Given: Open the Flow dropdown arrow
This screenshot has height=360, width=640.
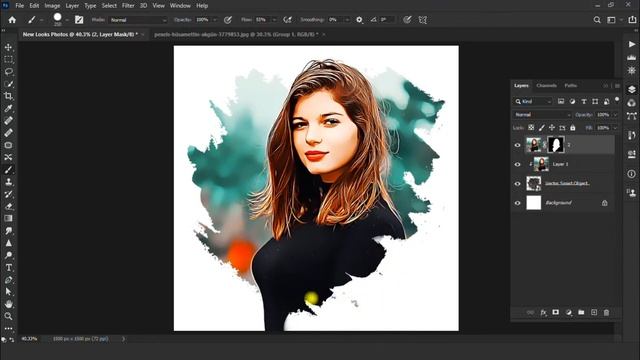Looking at the screenshot, I should pyautogui.click(x=274, y=20).
